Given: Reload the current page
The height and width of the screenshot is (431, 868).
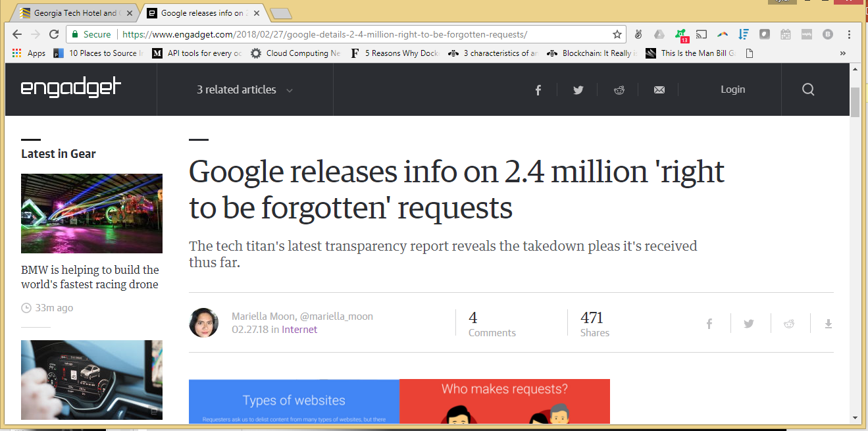Looking at the screenshot, I should coord(54,34).
